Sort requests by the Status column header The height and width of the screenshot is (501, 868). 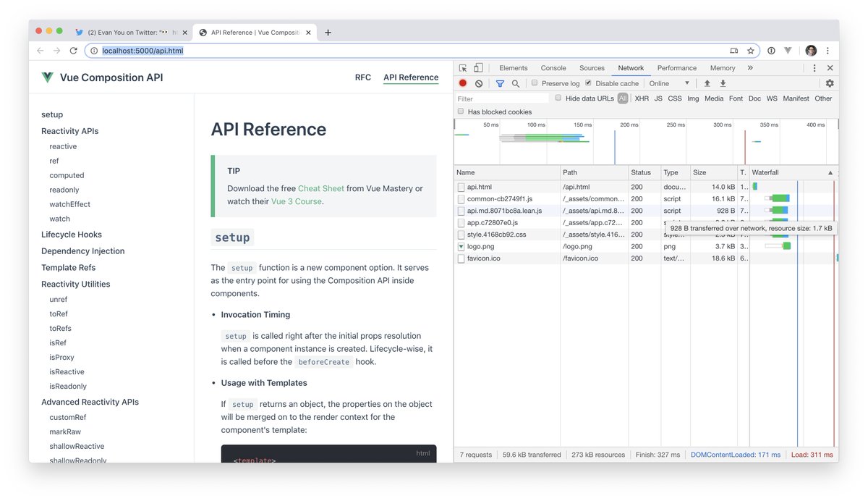(x=644, y=173)
